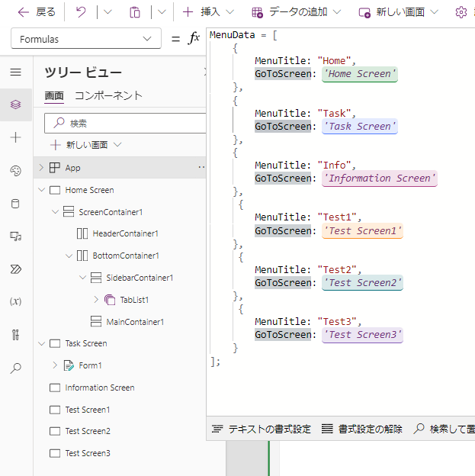Screen dimensions: 475x476
Task: Click the settings gear icon in toolbar
Action: (x=461, y=12)
